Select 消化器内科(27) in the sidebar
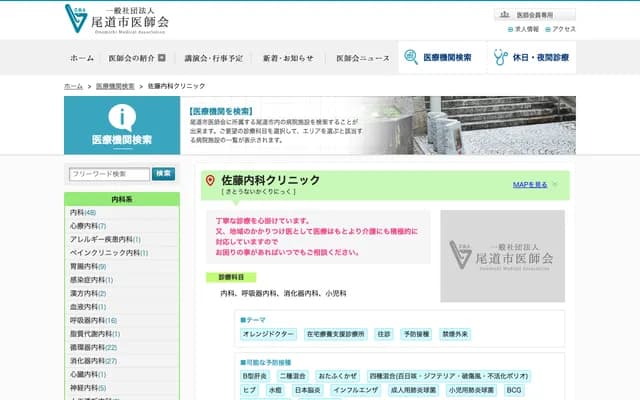 93,361
